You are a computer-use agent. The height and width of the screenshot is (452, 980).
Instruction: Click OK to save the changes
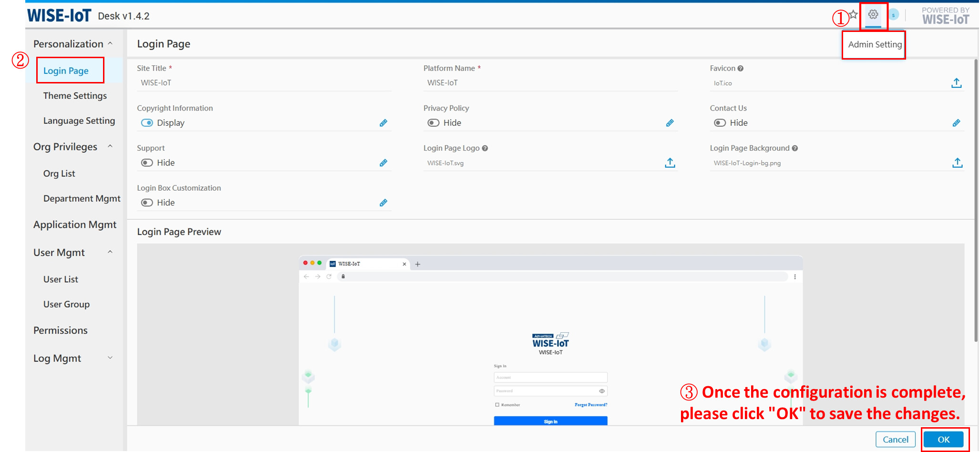[943, 440]
